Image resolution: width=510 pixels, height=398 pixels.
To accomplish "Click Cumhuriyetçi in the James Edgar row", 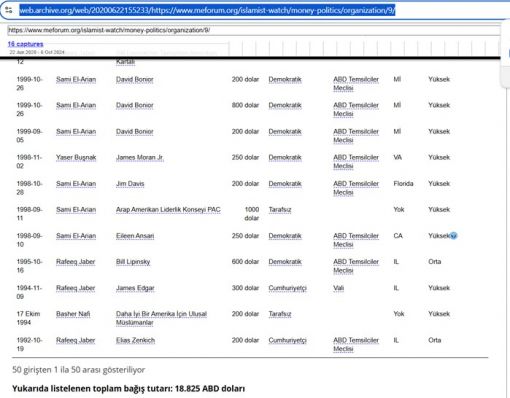I will click(287, 288).
